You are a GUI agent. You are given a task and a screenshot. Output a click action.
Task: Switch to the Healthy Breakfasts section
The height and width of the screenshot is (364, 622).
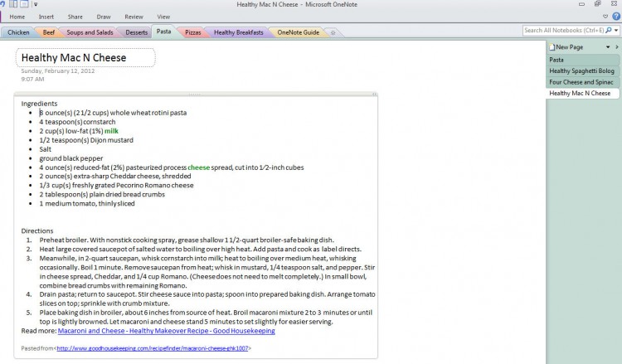coord(239,32)
